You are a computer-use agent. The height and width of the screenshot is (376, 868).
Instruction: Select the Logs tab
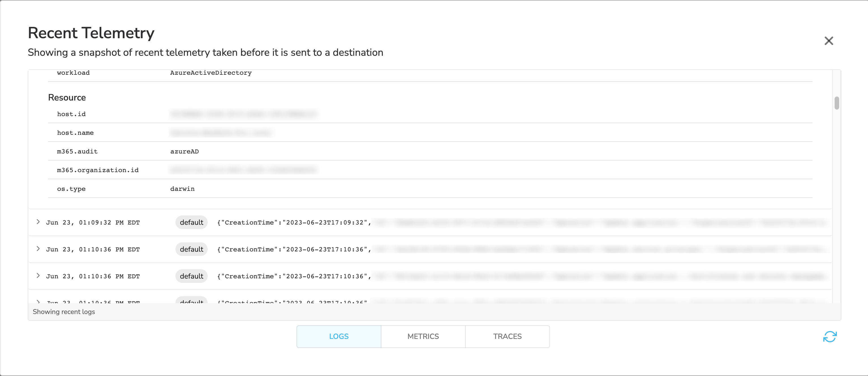click(x=339, y=336)
